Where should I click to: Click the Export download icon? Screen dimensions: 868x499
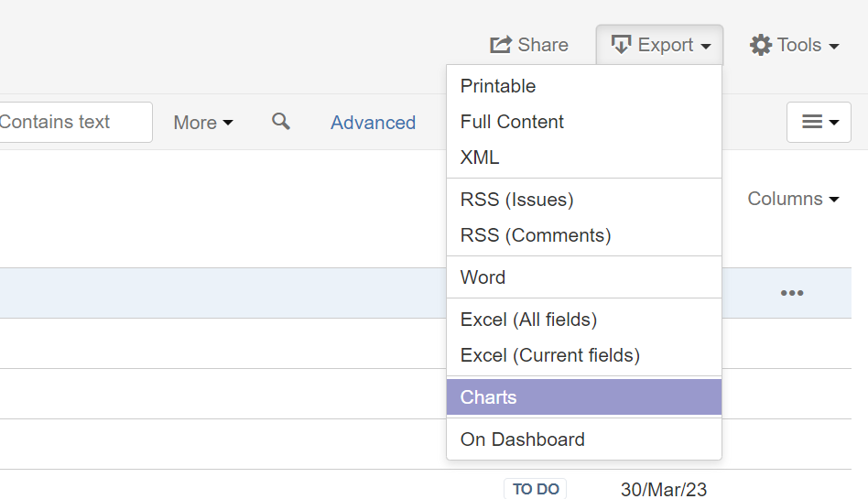tap(622, 45)
